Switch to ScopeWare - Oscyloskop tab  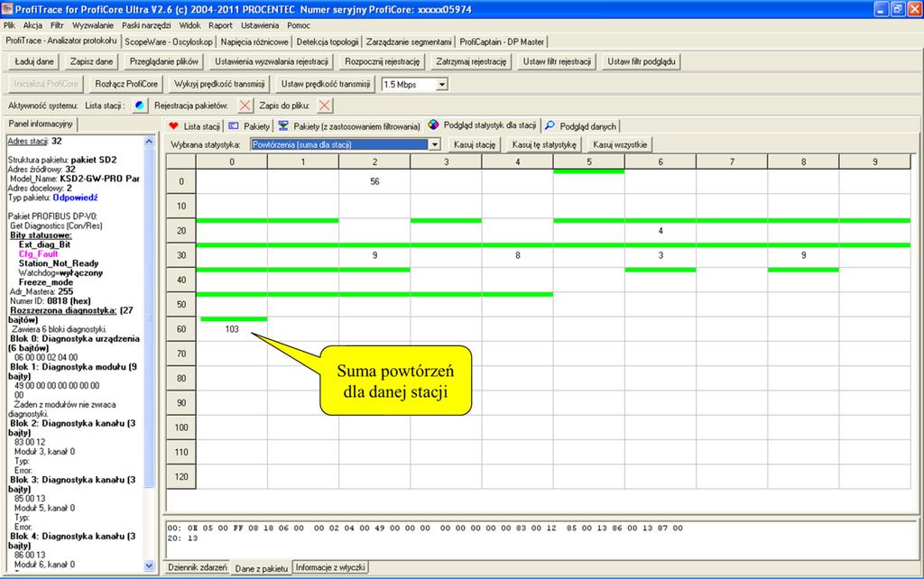(x=169, y=41)
